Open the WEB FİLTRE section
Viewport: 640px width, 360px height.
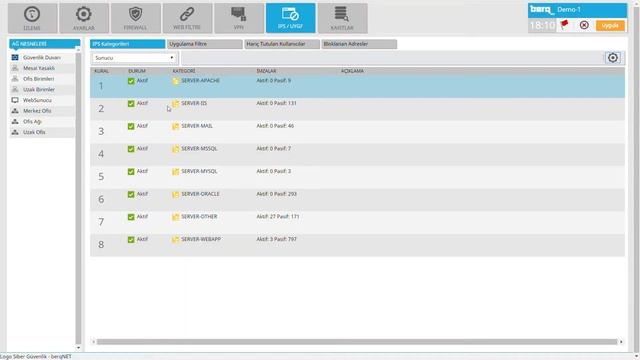(x=187, y=18)
